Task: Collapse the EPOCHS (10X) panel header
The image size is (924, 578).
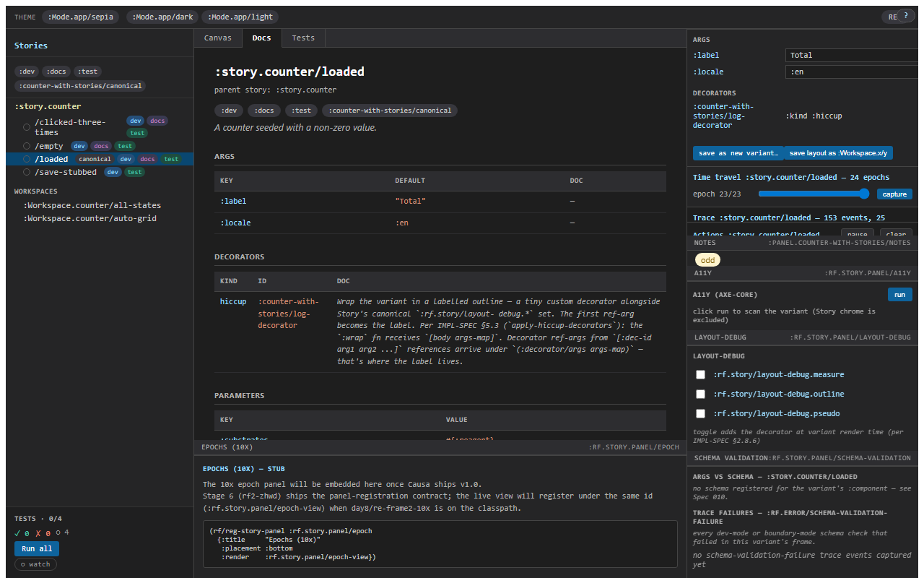Action: (440, 447)
